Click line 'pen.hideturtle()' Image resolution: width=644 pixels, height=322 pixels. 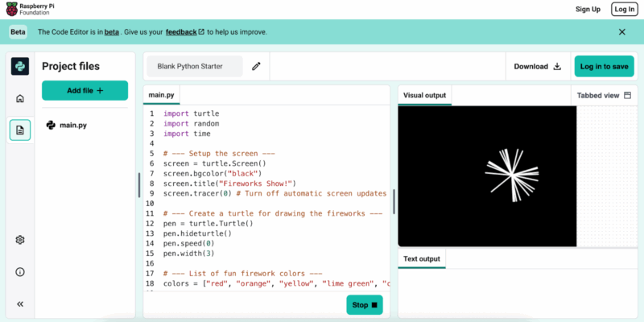tap(197, 233)
